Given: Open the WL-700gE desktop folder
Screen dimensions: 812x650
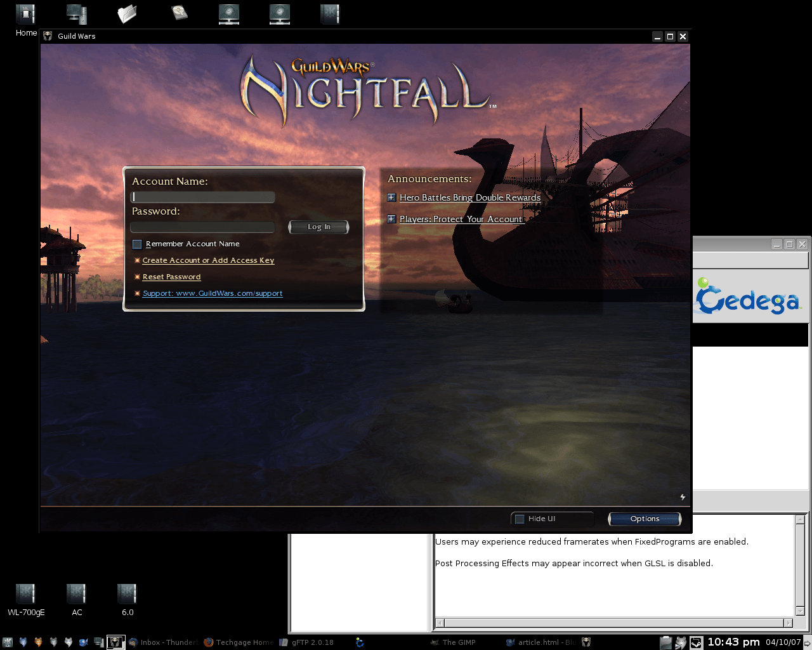Looking at the screenshot, I should pyautogui.click(x=25, y=594).
